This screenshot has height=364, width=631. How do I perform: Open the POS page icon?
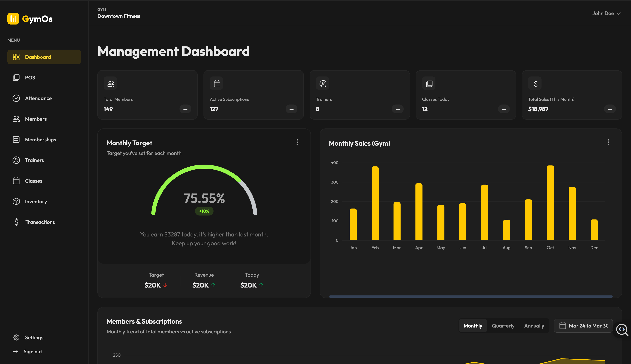(16, 78)
